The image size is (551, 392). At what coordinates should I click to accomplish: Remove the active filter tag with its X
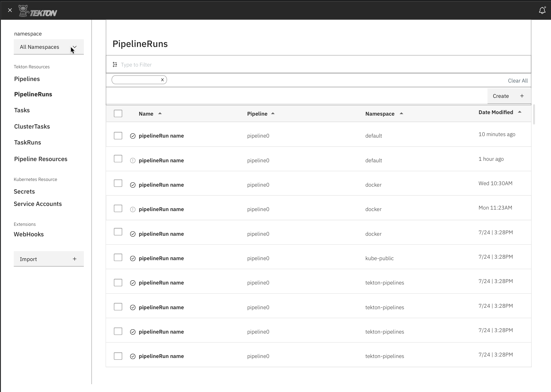coord(162,79)
